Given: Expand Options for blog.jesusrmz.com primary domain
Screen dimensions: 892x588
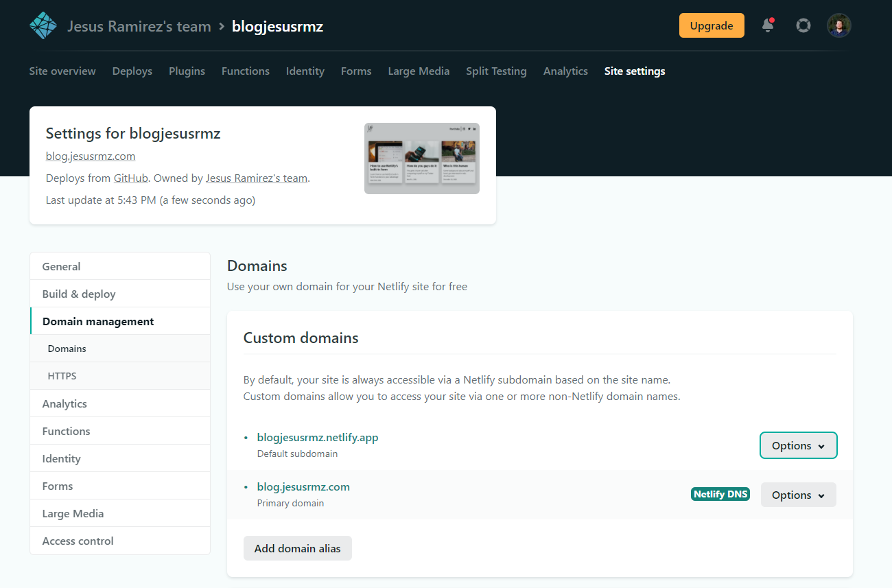Looking at the screenshot, I should coord(799,495).
